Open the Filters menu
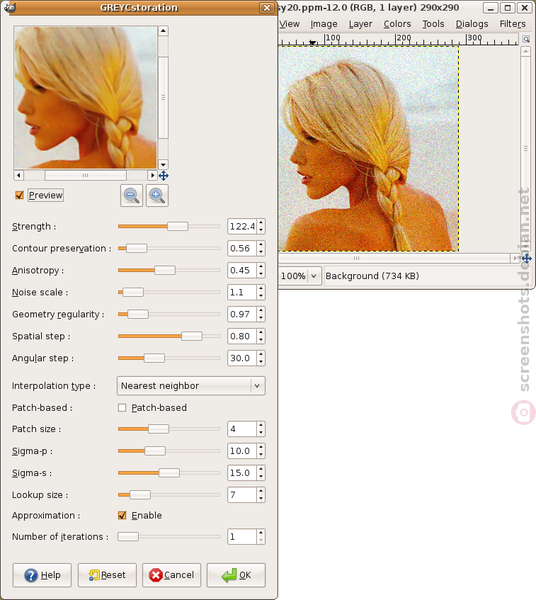This screenshot has width=536, height=600. 512,24
